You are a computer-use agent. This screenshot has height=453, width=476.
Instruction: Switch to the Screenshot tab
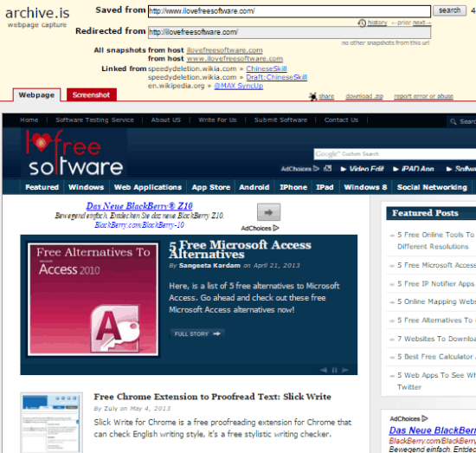(x=92, y=94)
